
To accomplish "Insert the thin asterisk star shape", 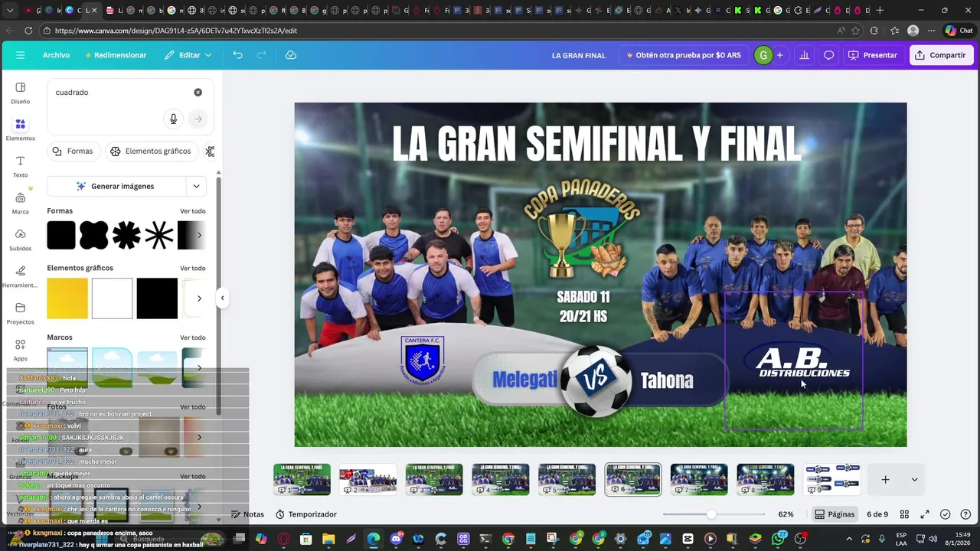I will click(x=159, y=235).
